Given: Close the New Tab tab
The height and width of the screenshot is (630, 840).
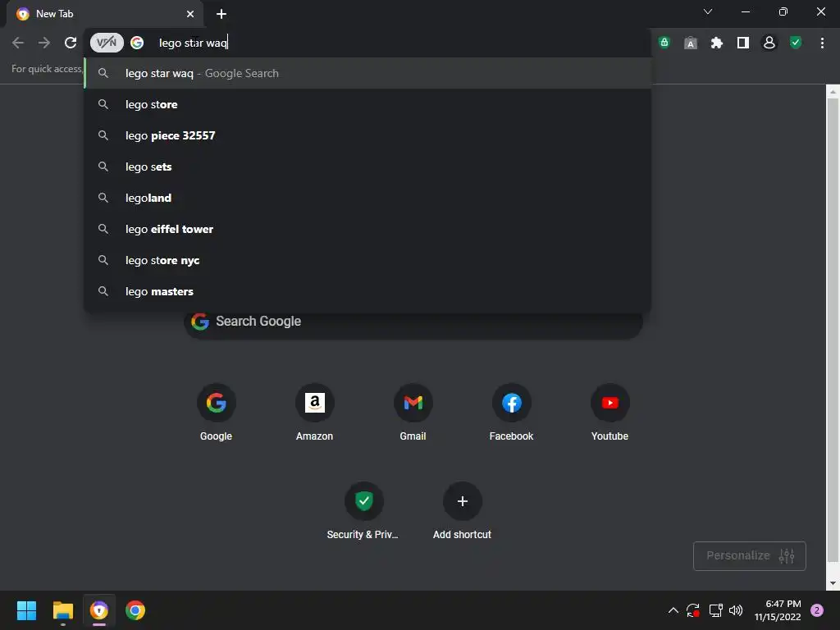Looking at the screenshot, I should point(190,14).
